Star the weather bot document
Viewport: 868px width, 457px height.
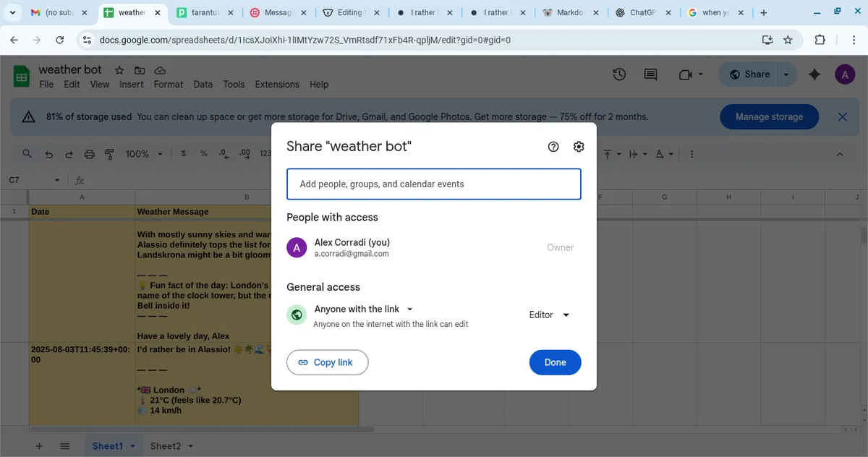pos(119,70)
